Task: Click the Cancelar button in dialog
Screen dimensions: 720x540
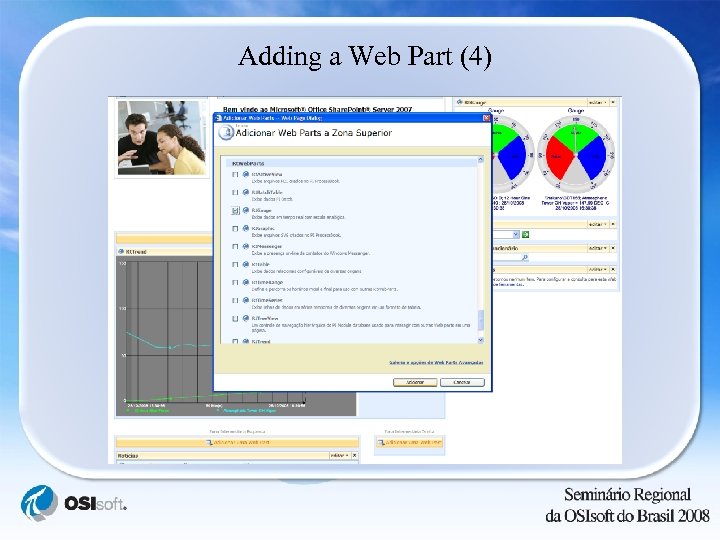Action: tap(462, 382)
